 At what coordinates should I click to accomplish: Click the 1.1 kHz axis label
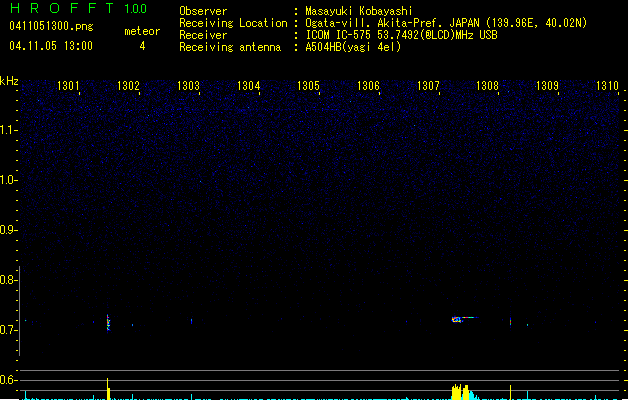tap(7, 130)
